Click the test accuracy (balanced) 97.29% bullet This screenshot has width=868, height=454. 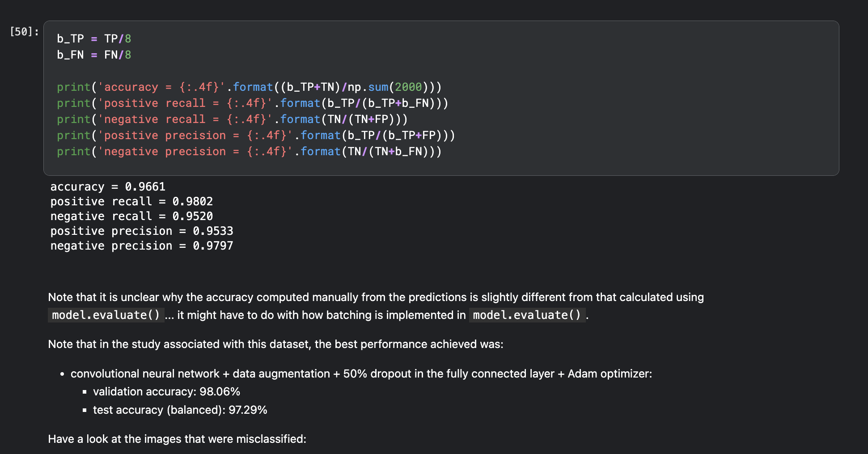click(180, 410)
